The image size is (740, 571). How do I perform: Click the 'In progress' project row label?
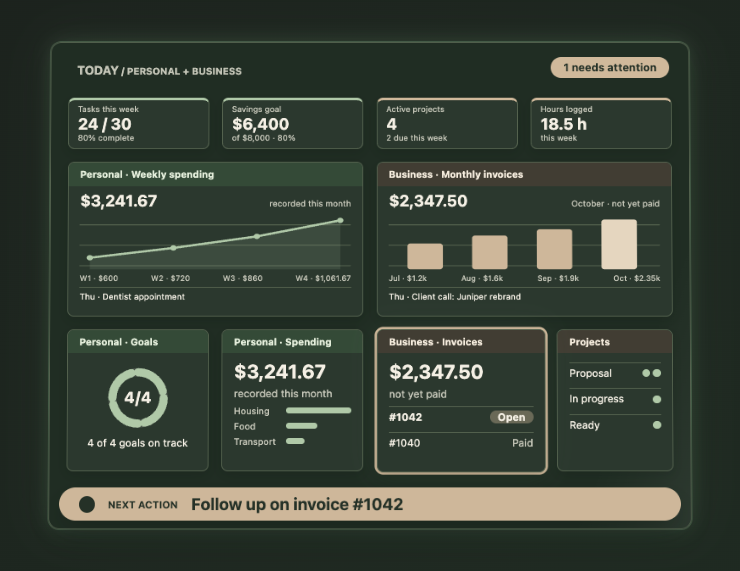click(597, 399)
